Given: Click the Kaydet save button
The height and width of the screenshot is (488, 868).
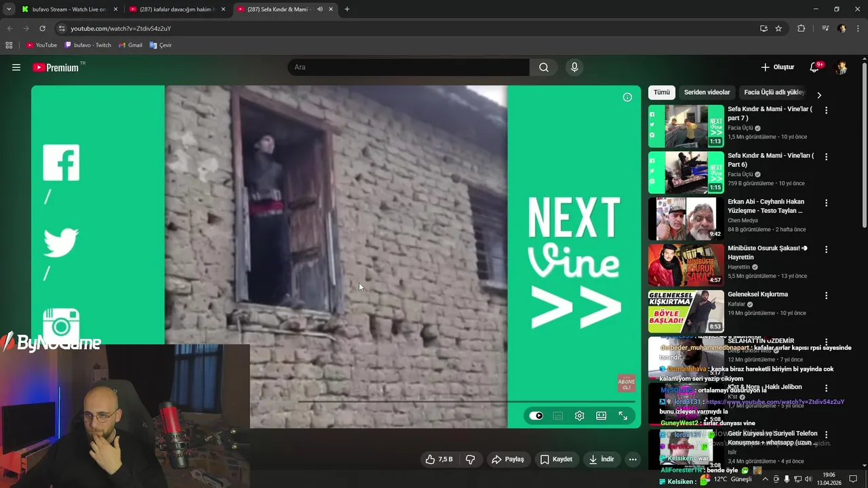Looking at the screenshot, I should pyautogui.click(x=556, y=460).
